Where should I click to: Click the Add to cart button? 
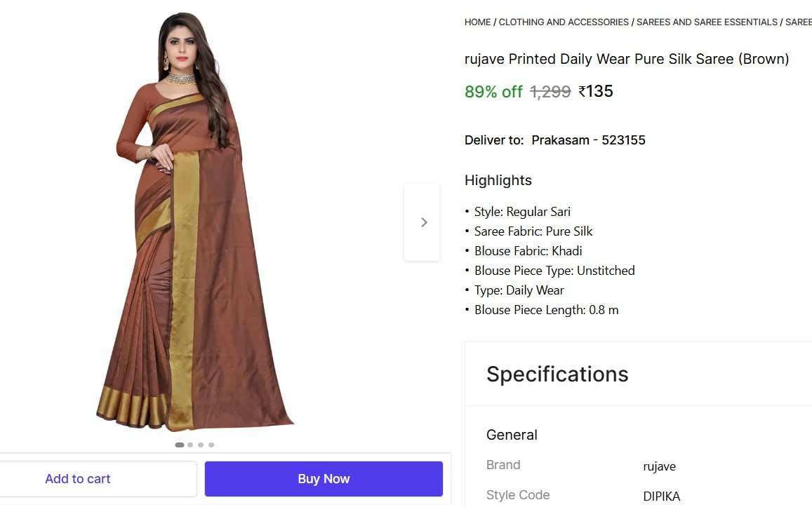point(78,479)
